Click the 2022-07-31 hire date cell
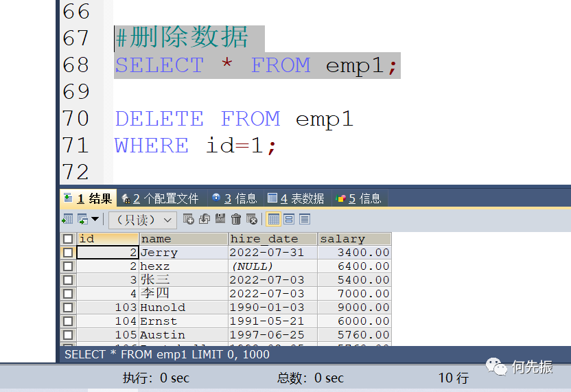Viewport: 571px width, 392px height. 272,253
